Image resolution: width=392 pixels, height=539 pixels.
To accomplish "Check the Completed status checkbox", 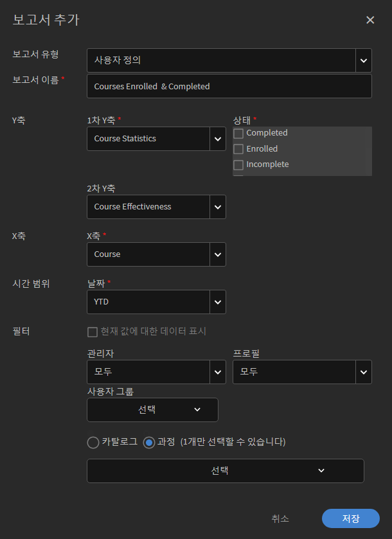I will click(238, 134).
